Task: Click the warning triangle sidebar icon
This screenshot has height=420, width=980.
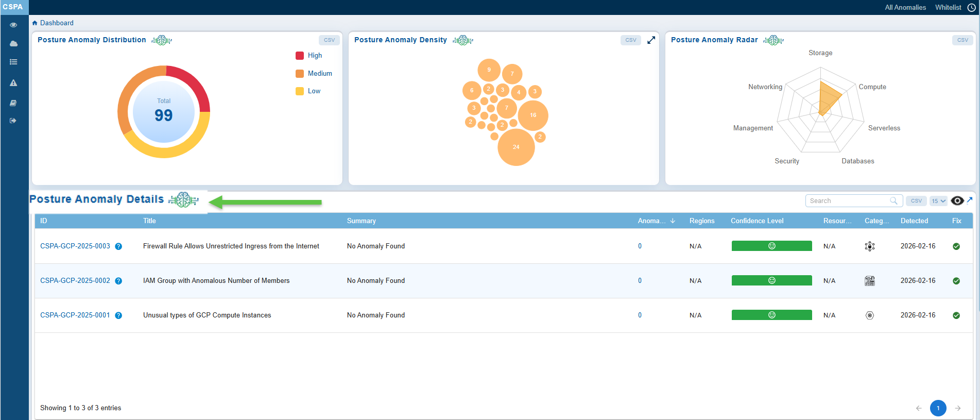Action: 13,83
